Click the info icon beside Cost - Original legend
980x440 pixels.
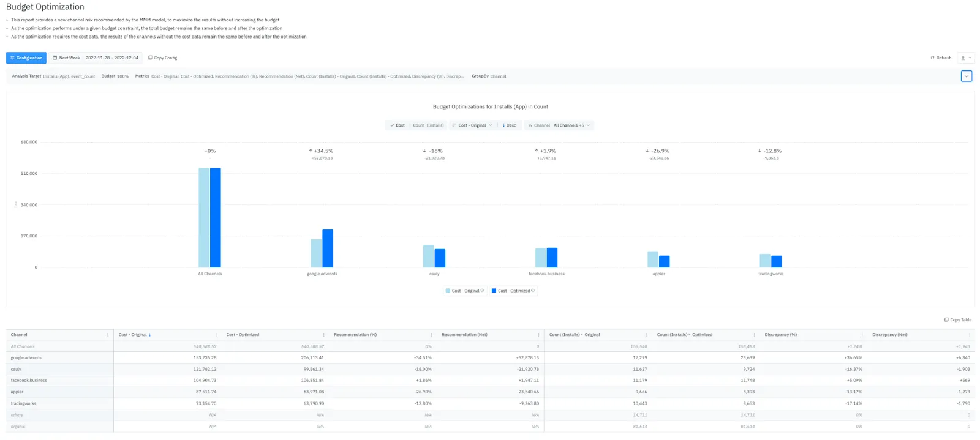click(x=483, y=291)
